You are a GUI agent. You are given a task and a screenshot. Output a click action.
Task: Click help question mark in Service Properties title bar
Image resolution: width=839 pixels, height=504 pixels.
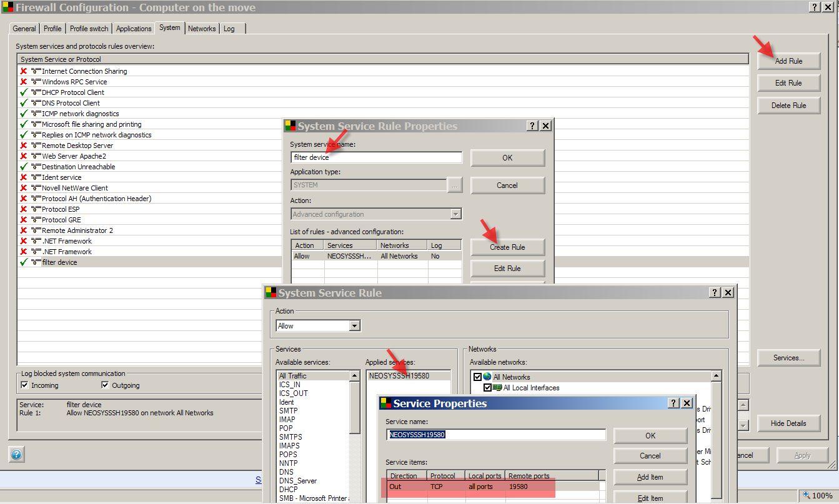[673, 403]
